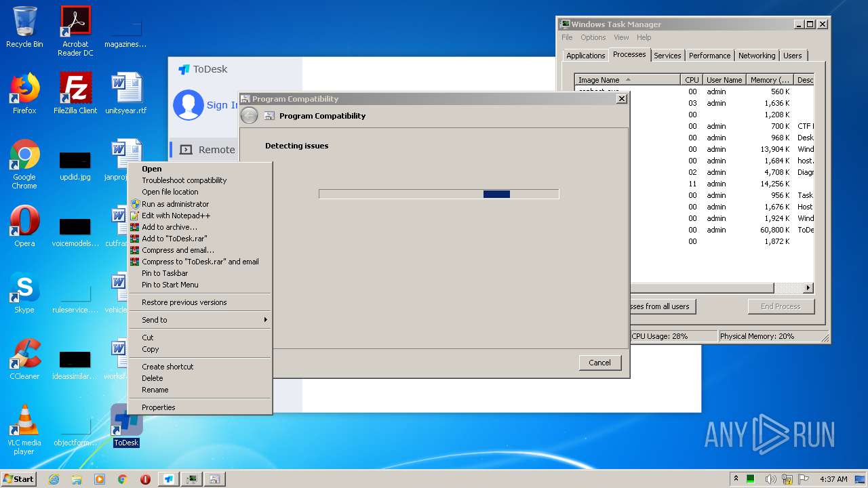Viewport: 868px width, 488px height.
Task: Switch to Services tab
Action: pyautogui.click(x=667, y=56)
